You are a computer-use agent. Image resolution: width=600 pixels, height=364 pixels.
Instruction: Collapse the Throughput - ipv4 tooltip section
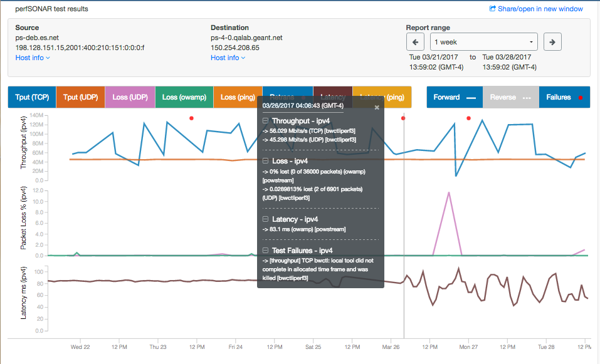(265, 121)
